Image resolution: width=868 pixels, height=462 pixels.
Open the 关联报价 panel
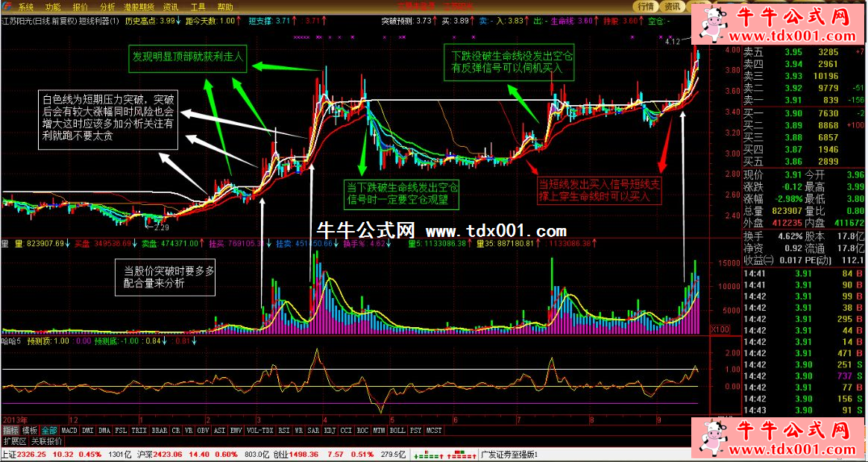(47, 440)
